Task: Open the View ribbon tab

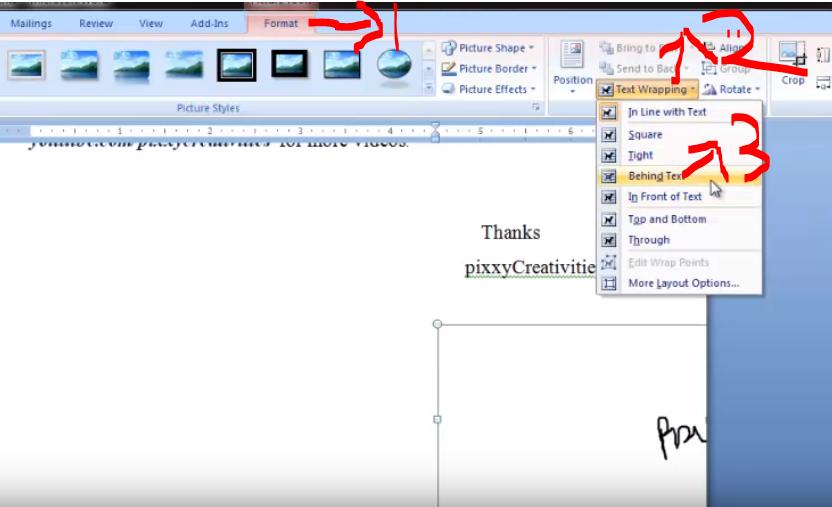Action: (151, 23)
